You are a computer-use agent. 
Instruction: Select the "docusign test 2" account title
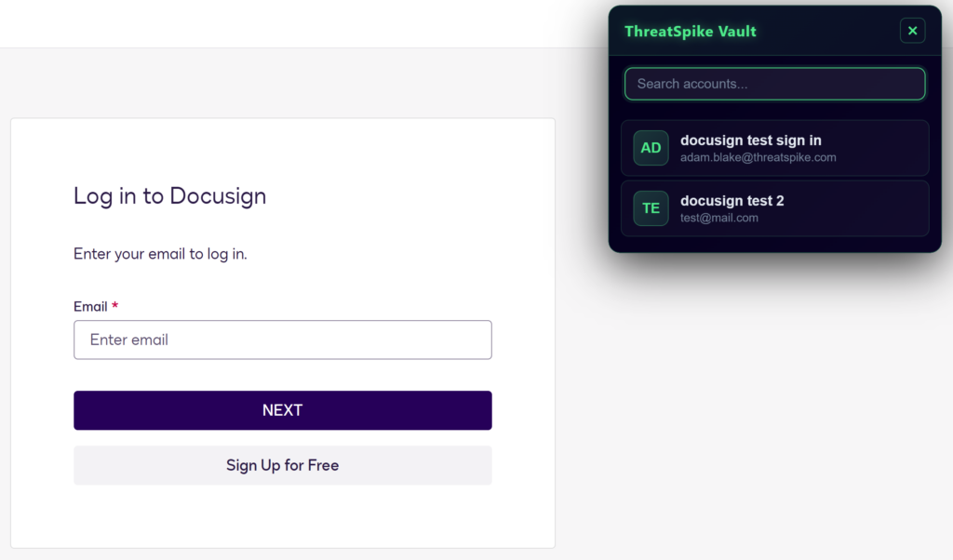(732, 201)
